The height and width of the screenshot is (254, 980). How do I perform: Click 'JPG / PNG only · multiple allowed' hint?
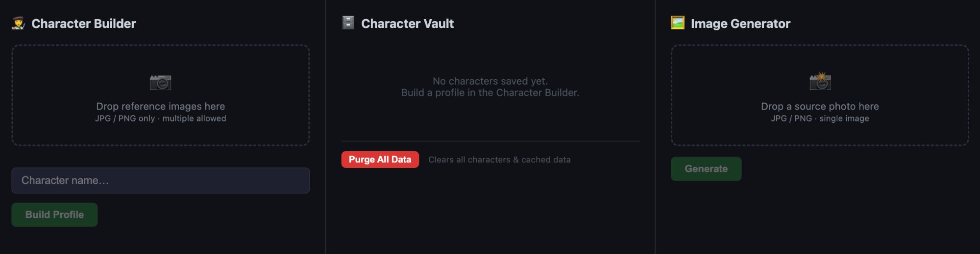tap(160, 118)
